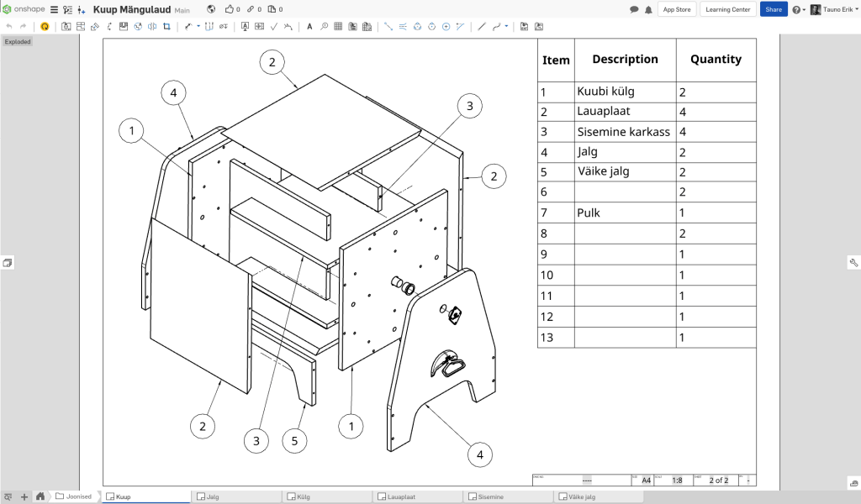Click the Share button
The height and width of the screenshot is (504, 861).
[774, 9]
